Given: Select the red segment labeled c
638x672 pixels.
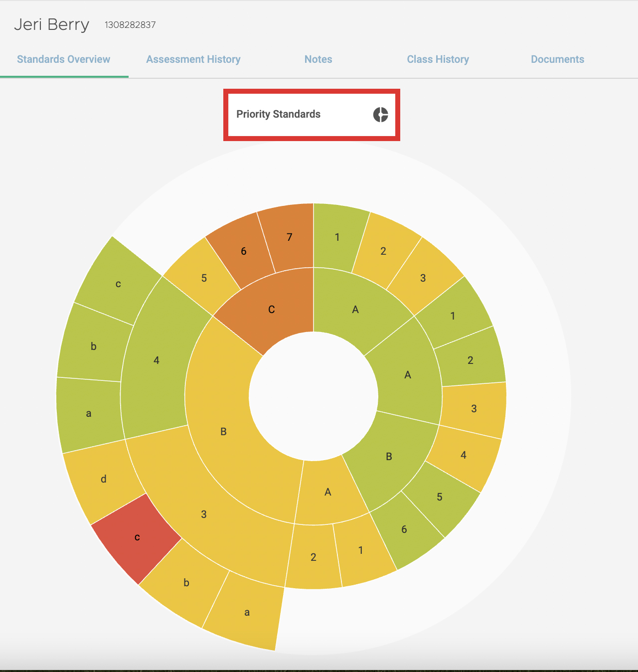Looking at the screenshot, I should pyautogui.click(x=137, y=537).
